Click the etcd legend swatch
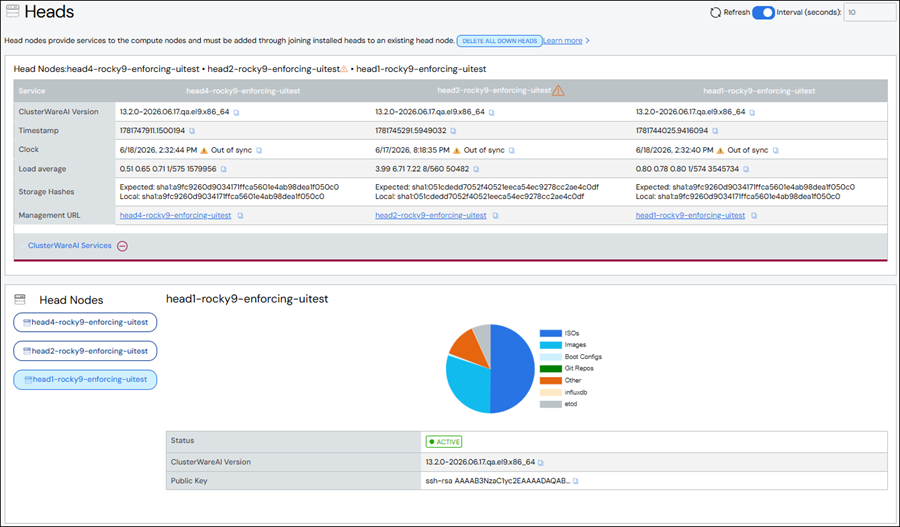This screenshot has width=900, height=527. tap(550, 404)
